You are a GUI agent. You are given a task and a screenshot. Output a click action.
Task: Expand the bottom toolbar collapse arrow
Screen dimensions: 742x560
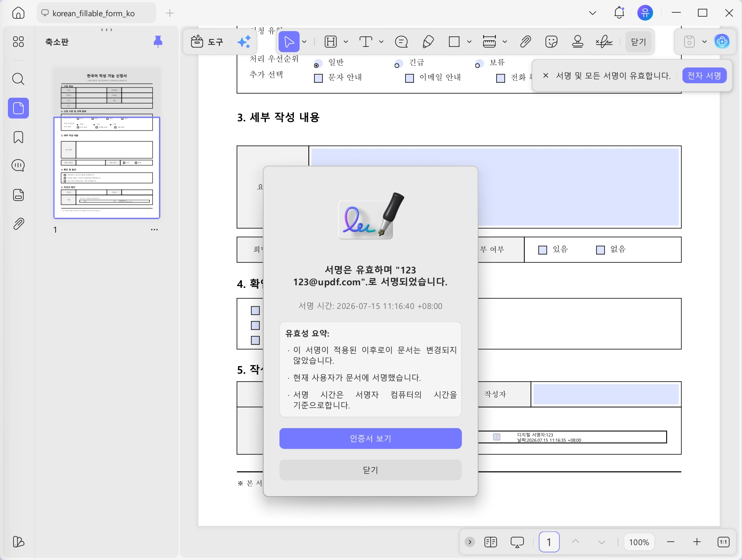tap(470, 542)
